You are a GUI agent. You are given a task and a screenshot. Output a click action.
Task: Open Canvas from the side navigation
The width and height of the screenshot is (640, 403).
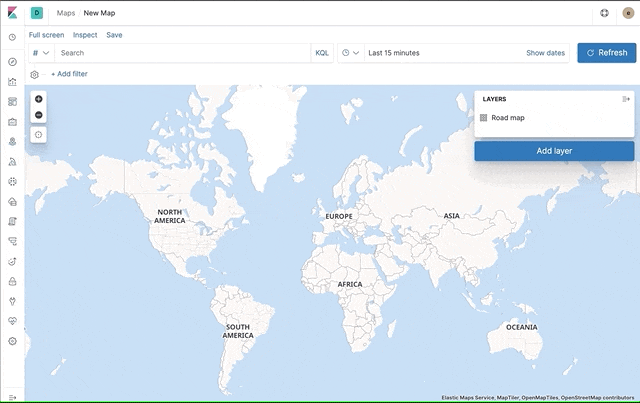pos(13,122)
